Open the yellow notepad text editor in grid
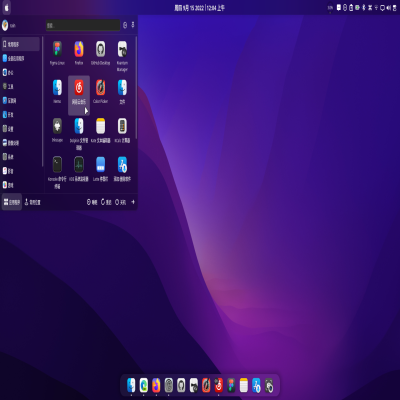400x400 pixels. click(100, 130)
